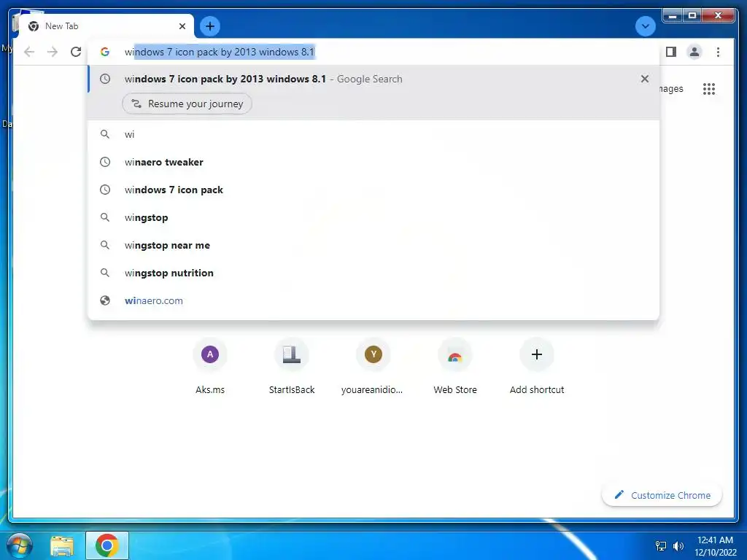Screen dimensions: 747x560
Task: Click Add shortcut plus tile
Action: coord(537,367)
